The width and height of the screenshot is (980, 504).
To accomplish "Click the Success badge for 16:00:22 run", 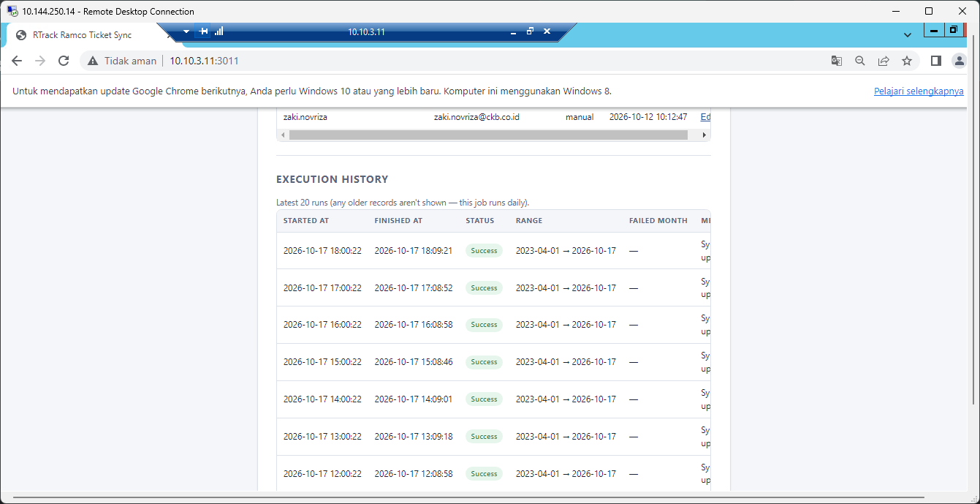I will pyautogui.click(x=484, y=325).
